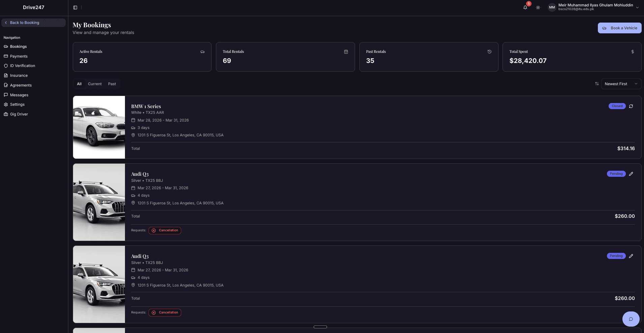Click Cancellation request on first Audi Q3
This screenshot has width=644, height=333.
tap(165, 230)
